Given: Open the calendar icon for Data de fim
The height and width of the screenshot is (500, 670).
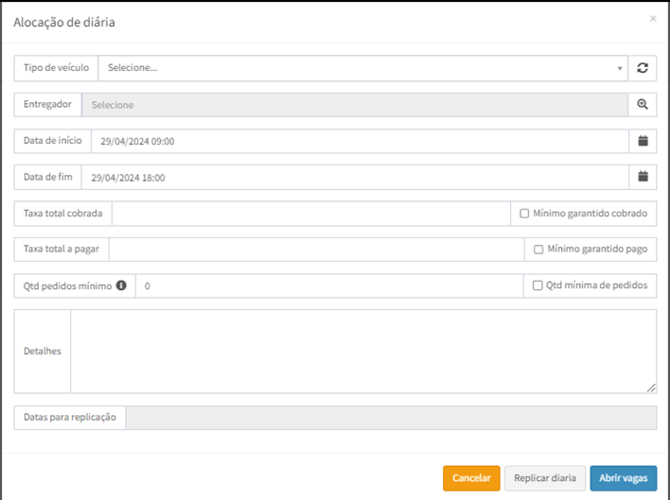Looking at the screenshot, I should [x=643, y=177].
